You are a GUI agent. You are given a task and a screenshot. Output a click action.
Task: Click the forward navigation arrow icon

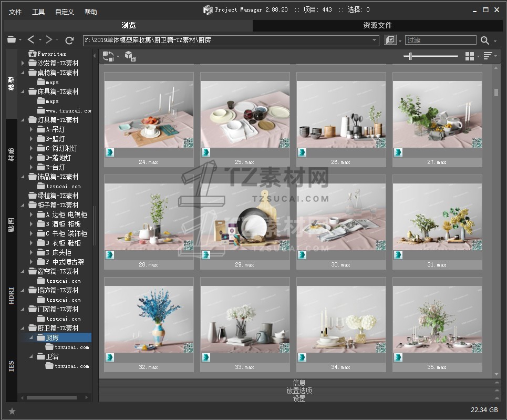coord(49,40)
